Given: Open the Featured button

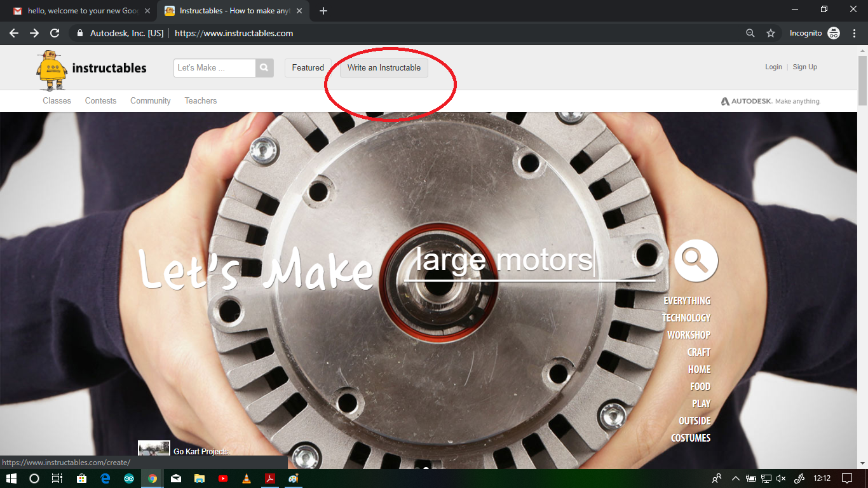Looking at the screenshot, I should click(308, 68).
